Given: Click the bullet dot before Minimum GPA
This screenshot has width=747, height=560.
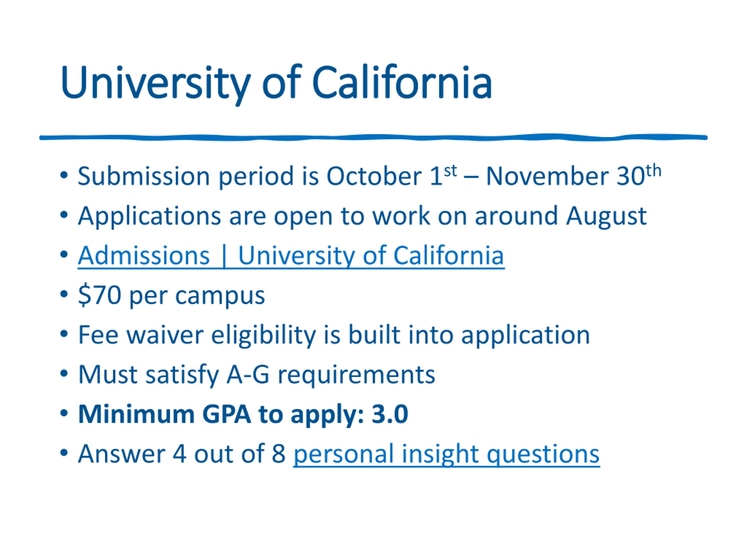Looking at the screenshot, I should 64,413.
